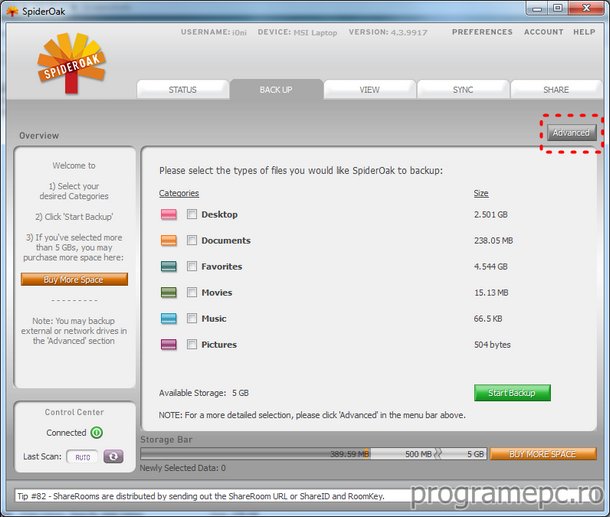Switch to the STATUS tab
610x517 pixels.
pyautogui.click(x=182, y=89)
